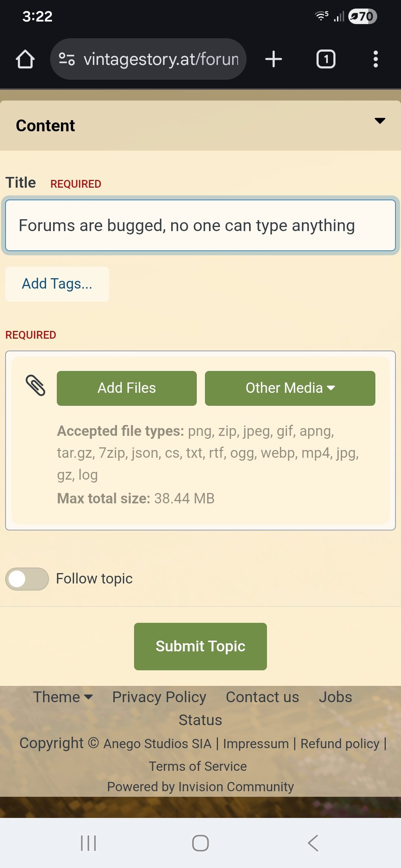Tap the Android home navigation button
The width and height of the screenshot is (401, 868).
pyautogui.click(x=200, y=843)
